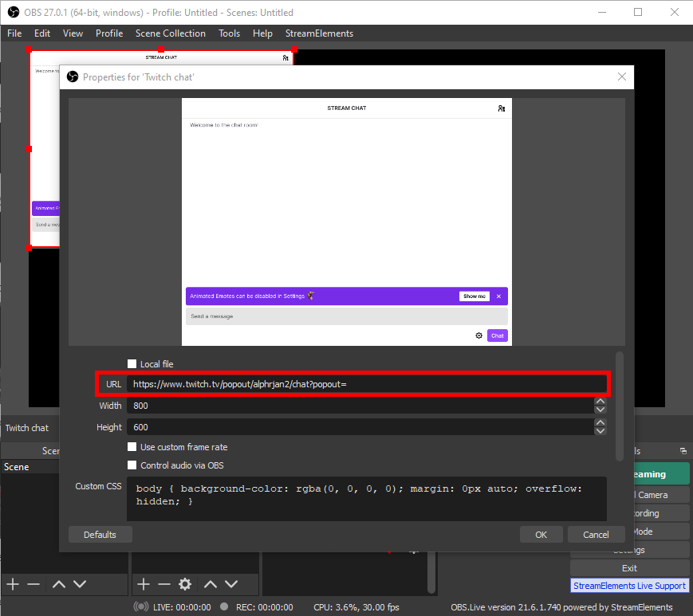Click the OBS logo in title bar
Screen dimensions: 693x616
tap(14, 12)
